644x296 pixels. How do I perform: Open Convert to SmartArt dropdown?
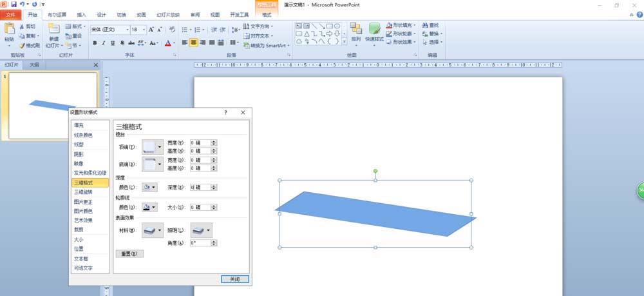coord(267,46)
